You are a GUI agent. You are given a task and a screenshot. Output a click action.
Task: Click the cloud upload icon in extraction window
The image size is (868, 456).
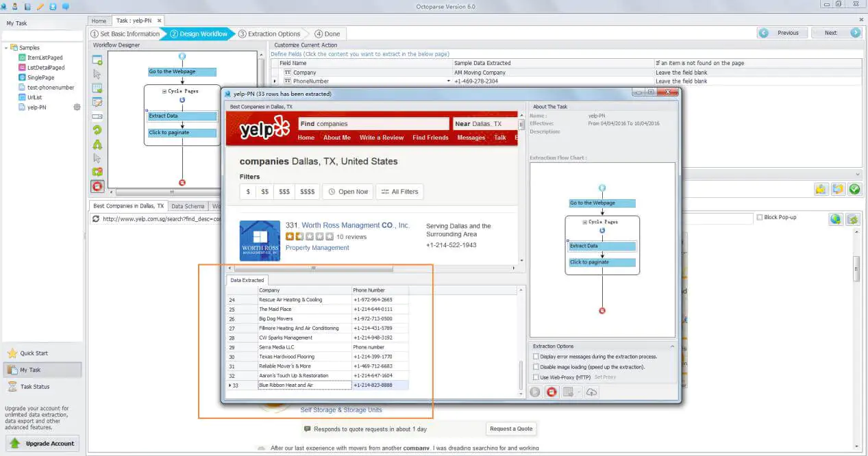coord(591,392)
